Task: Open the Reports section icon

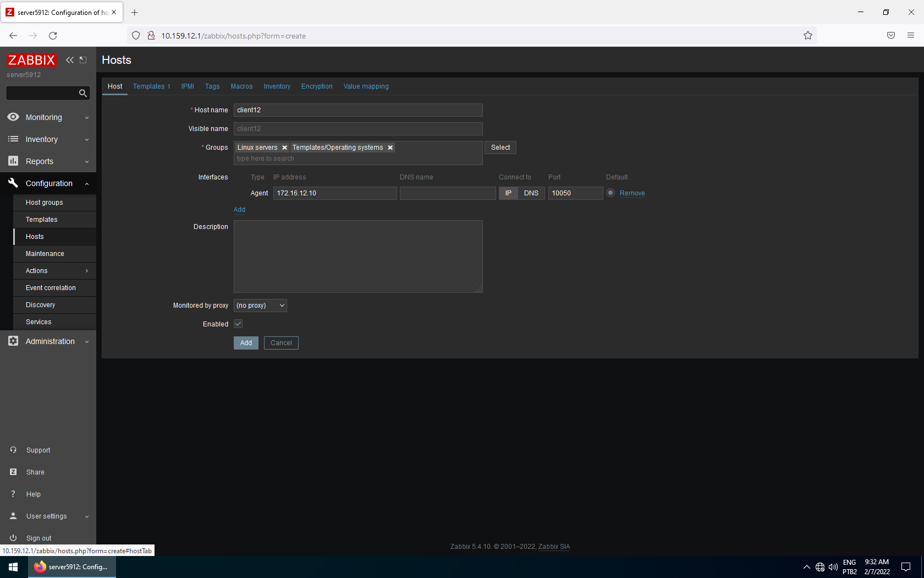Action: [13, 161]
